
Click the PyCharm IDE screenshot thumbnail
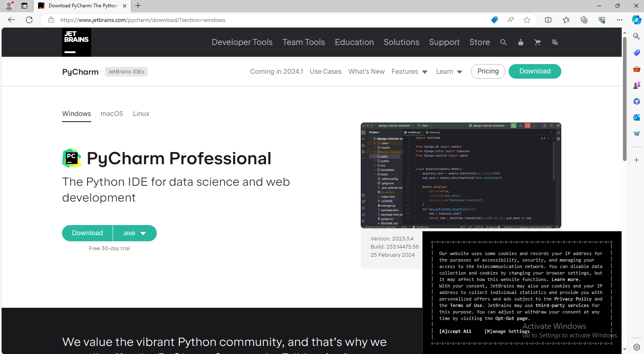click(x=461, y=175)
